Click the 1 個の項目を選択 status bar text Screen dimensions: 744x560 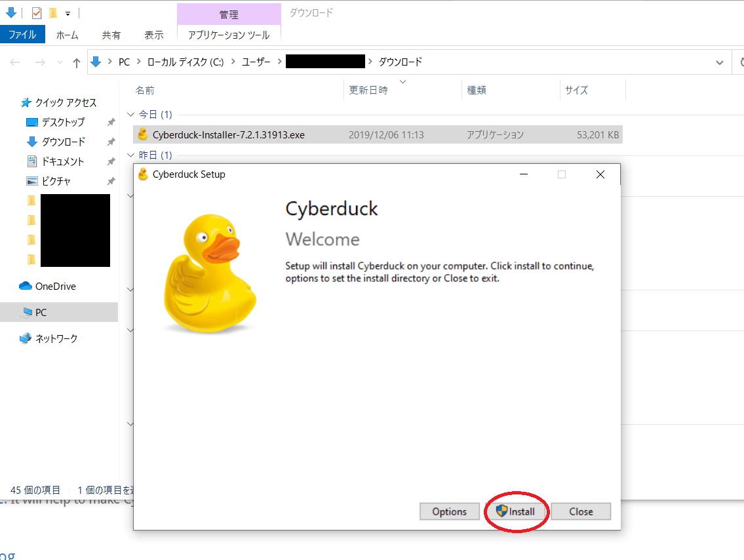pos(106,490)
